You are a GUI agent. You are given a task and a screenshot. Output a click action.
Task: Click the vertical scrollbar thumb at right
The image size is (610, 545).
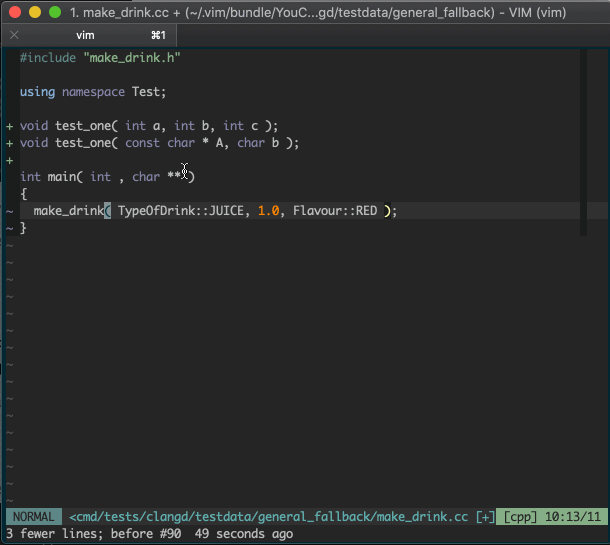pyautogui.click(x=583, y=142)
